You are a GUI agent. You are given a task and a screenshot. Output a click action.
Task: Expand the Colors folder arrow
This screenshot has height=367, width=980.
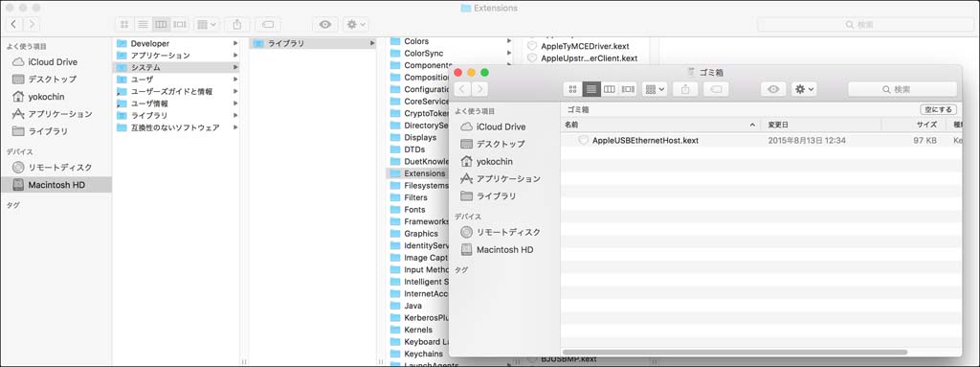509,41
